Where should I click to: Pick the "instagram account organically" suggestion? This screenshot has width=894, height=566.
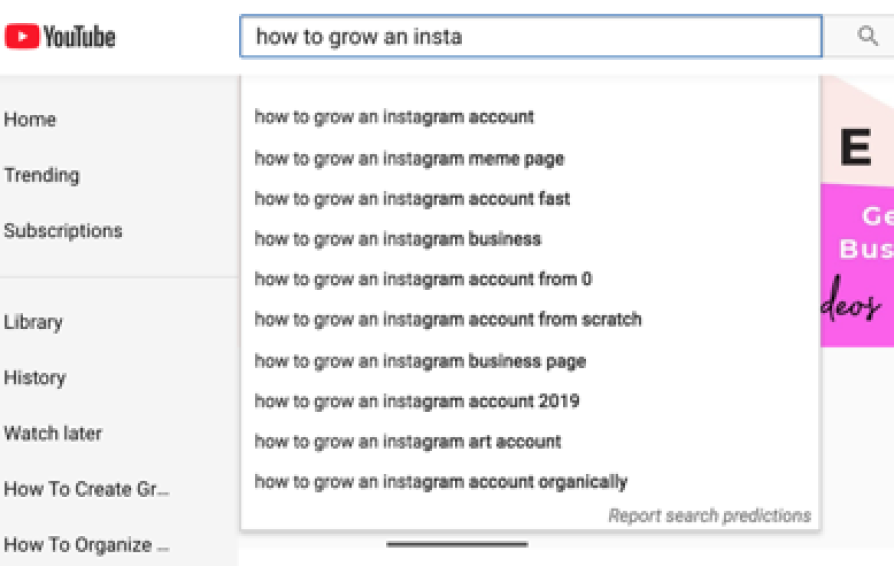click(441, 482)
